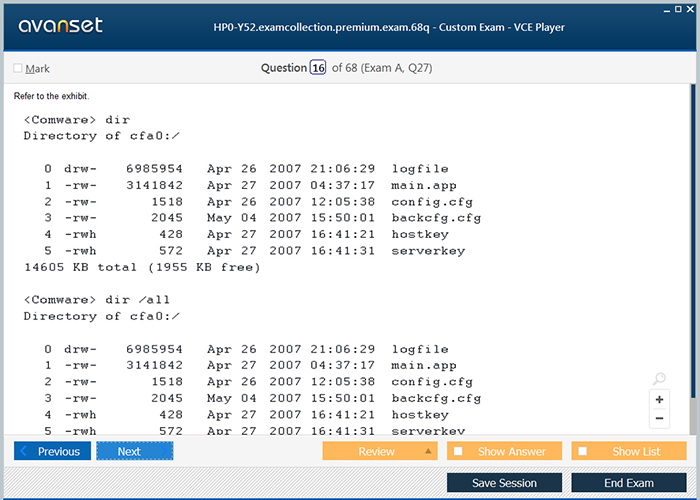Enable the Show Answer checkbox
700x500 pixels.
coord(459,451)
